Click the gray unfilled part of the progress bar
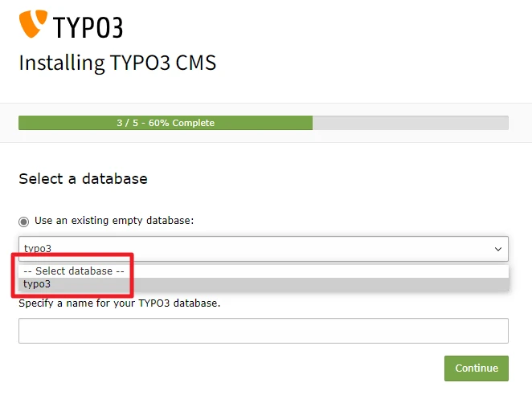The height and width of the screenshot is (403, 532). click(410, 123)
